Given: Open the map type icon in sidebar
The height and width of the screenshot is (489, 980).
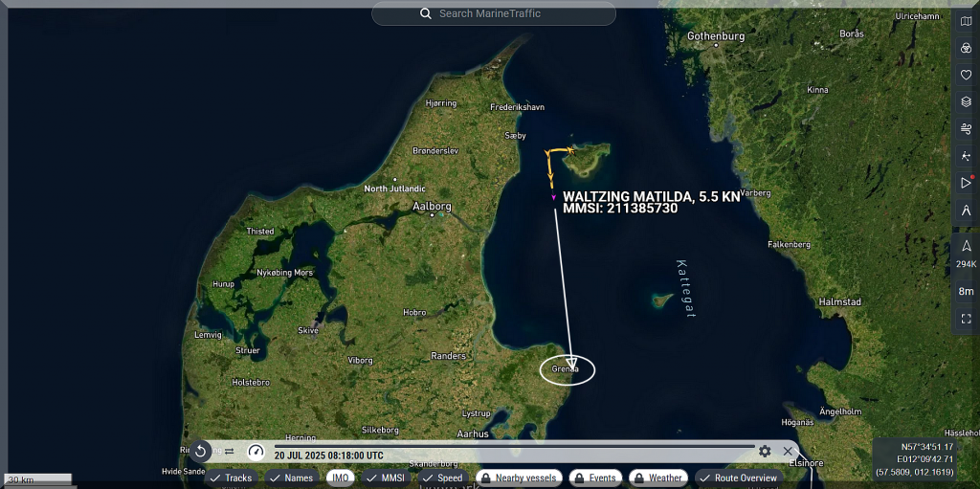Looking at the screenshot, I should point(966,21).
